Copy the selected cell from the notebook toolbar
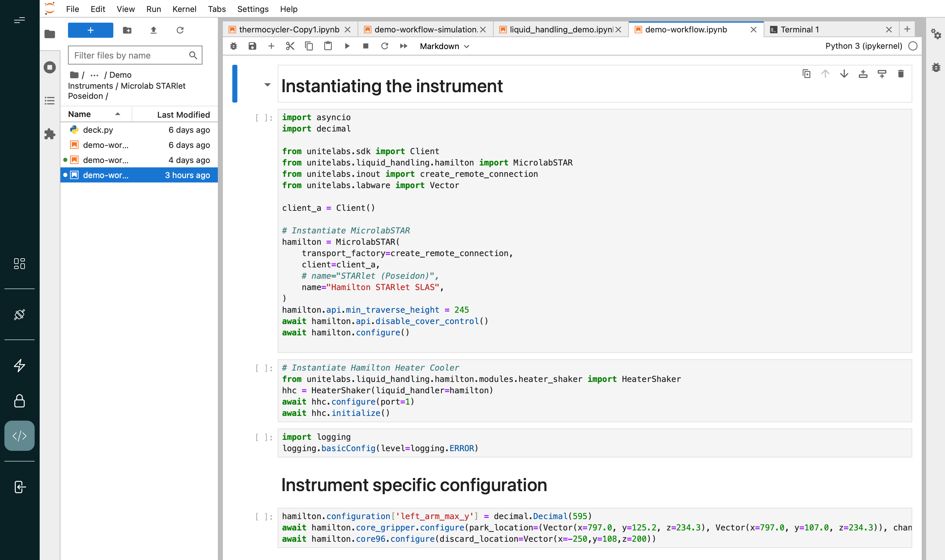Viewport: 945px width, 560px height. [x=309, y=46]
